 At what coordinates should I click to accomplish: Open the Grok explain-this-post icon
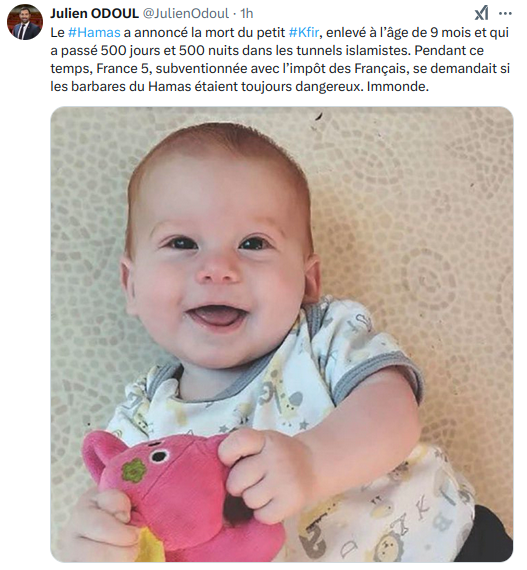[x=482, y=14]
